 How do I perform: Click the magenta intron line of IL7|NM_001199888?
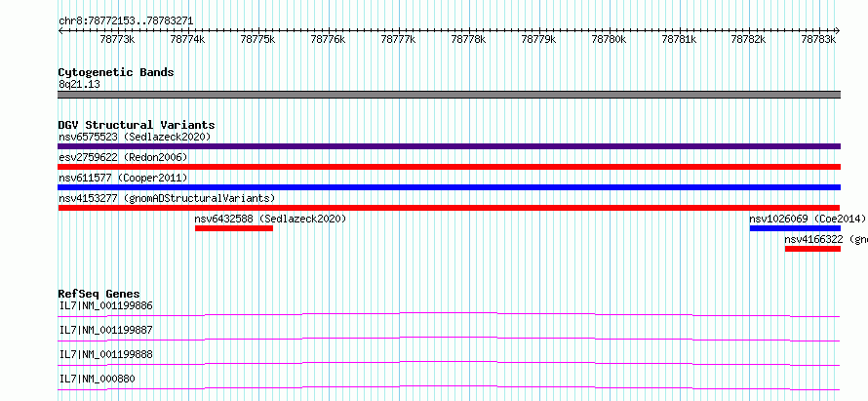pos(449,362)
